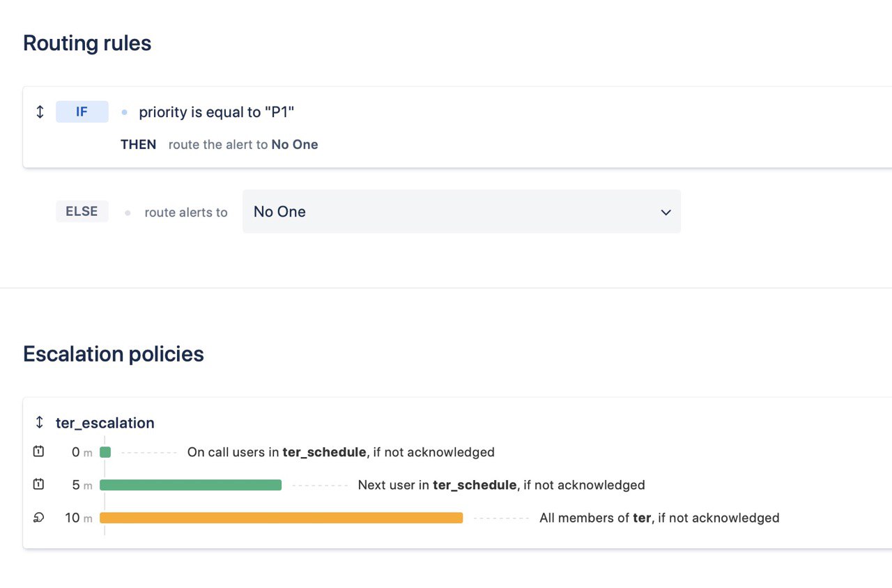
Task: Click the orange bar at 10 m
Action: coord(282,518)
